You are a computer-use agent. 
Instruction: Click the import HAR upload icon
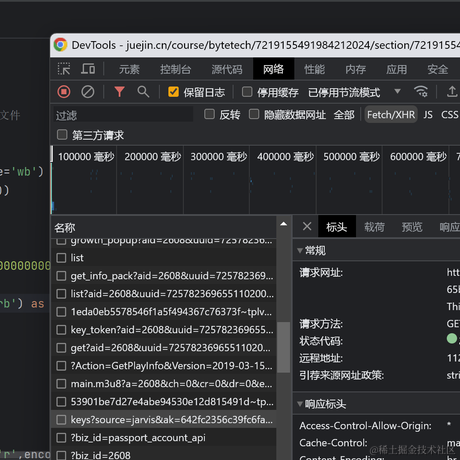tap(452, 91)
